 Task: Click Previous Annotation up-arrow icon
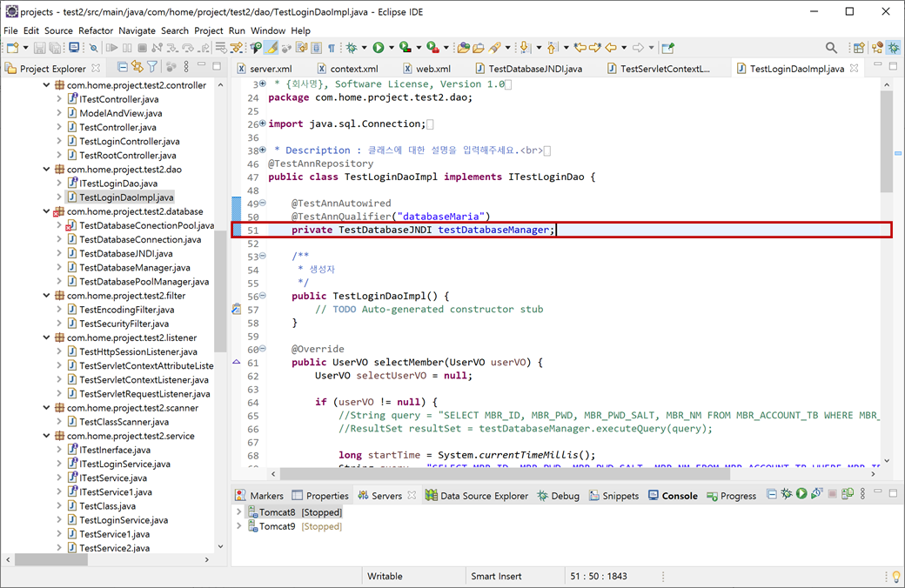coord(553,48)
